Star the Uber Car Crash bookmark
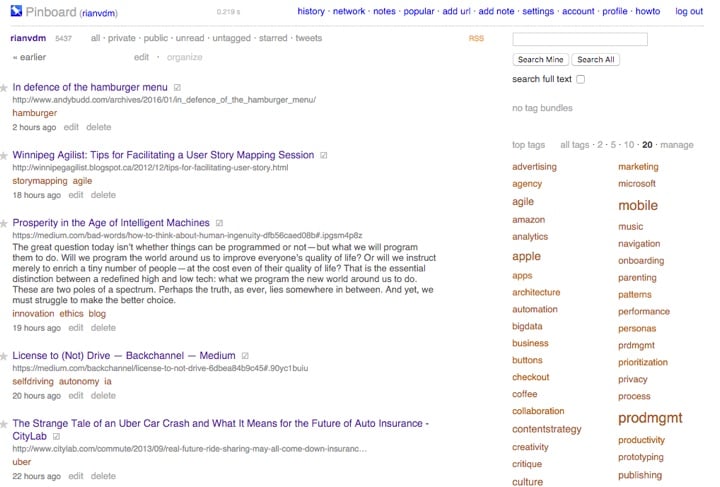The height and width of the screenshot is (487, 720). [5, 424]
